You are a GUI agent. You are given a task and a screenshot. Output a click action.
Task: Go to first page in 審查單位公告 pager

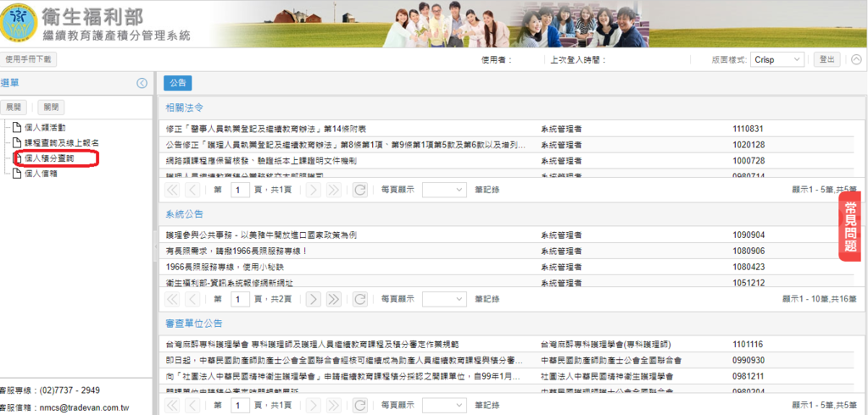[173, 405]
